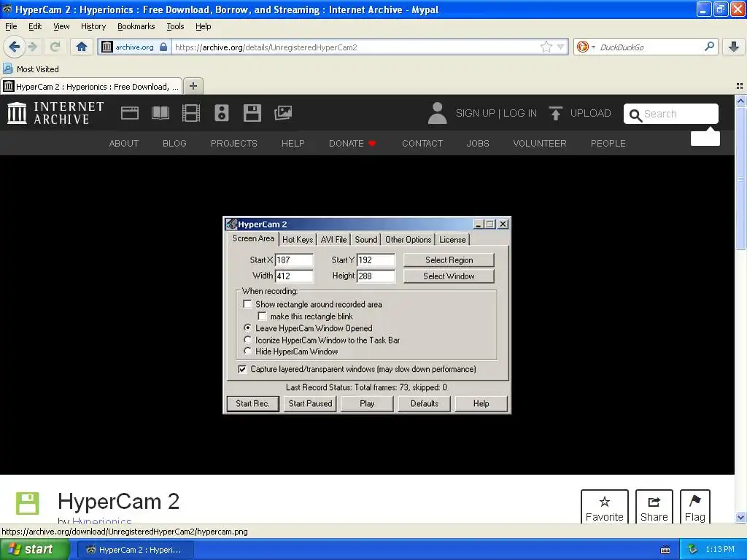
Task: Click the CONTACT link
Action: point(422,144)
